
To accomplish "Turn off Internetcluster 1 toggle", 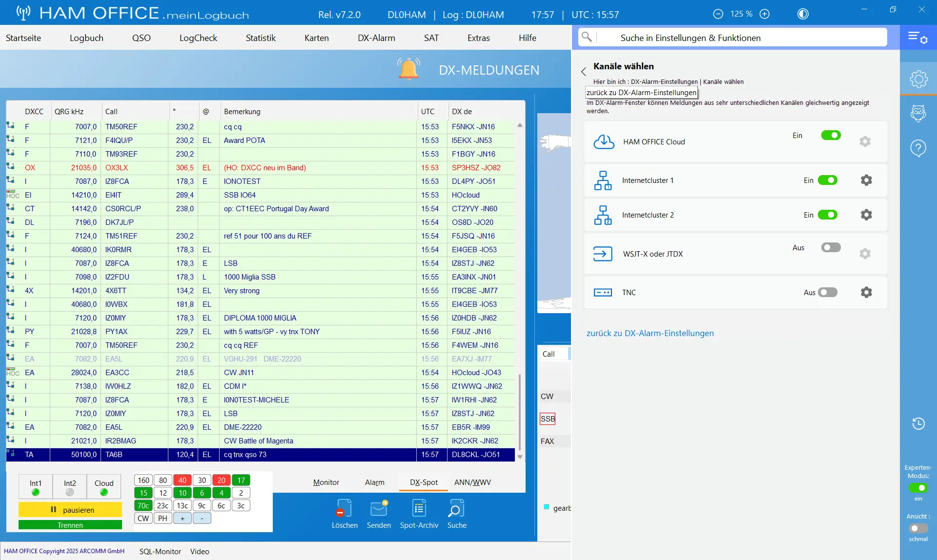I will pyautogui.click(x=827, y=180).
